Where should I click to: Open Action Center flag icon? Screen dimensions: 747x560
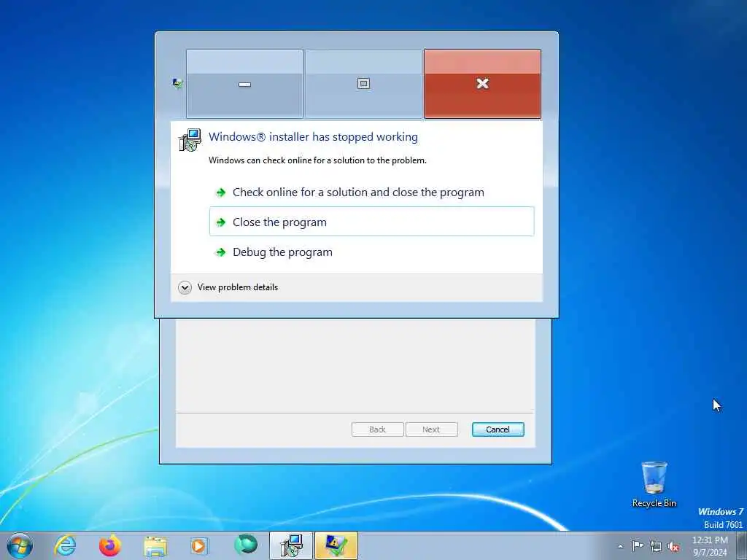click(638, 546)
